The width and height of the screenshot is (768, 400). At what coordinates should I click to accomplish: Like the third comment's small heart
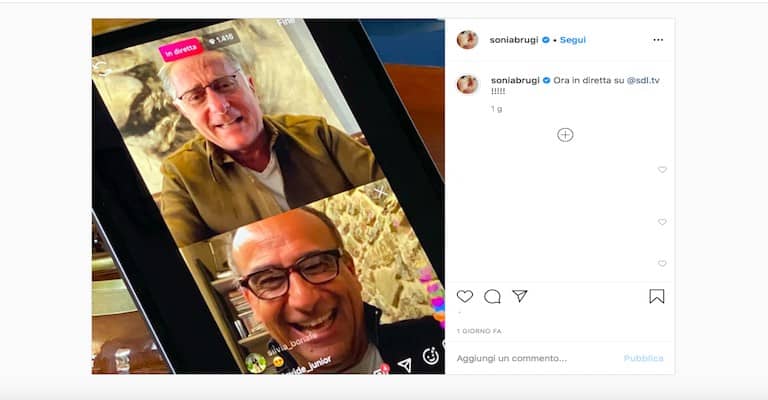662,263
